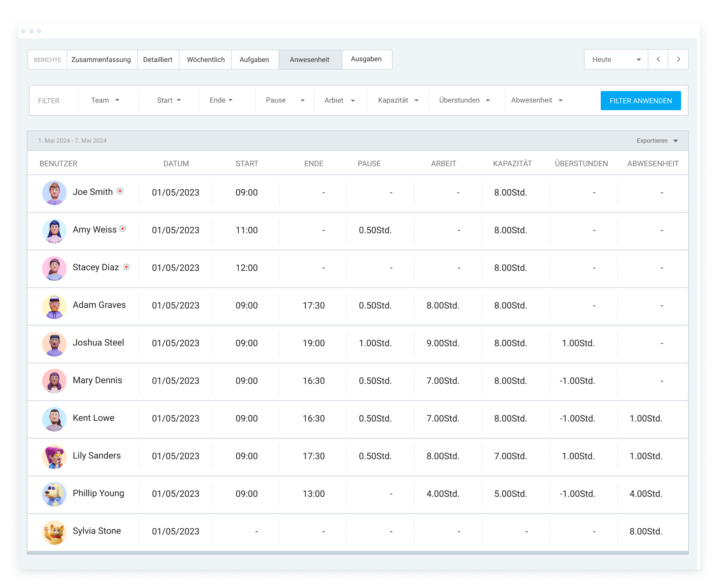Sort by the Datum column header
Image resolution: width=719 pixels, height=588 pixels.
click(x=176, y=164)
